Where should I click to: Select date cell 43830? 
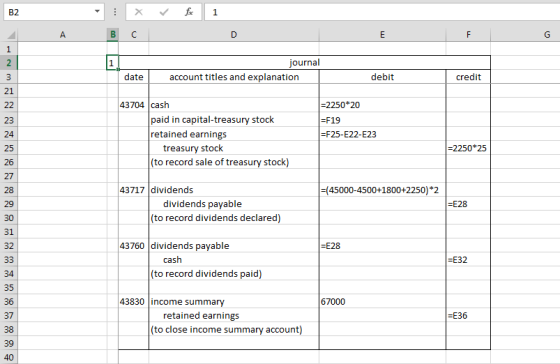click(134, 301)
